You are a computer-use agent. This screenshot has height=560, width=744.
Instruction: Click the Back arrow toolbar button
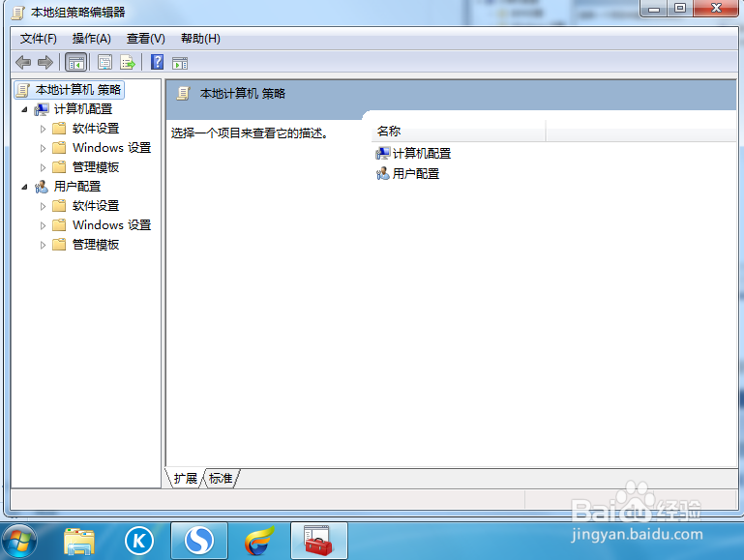(x=23, y=62)
